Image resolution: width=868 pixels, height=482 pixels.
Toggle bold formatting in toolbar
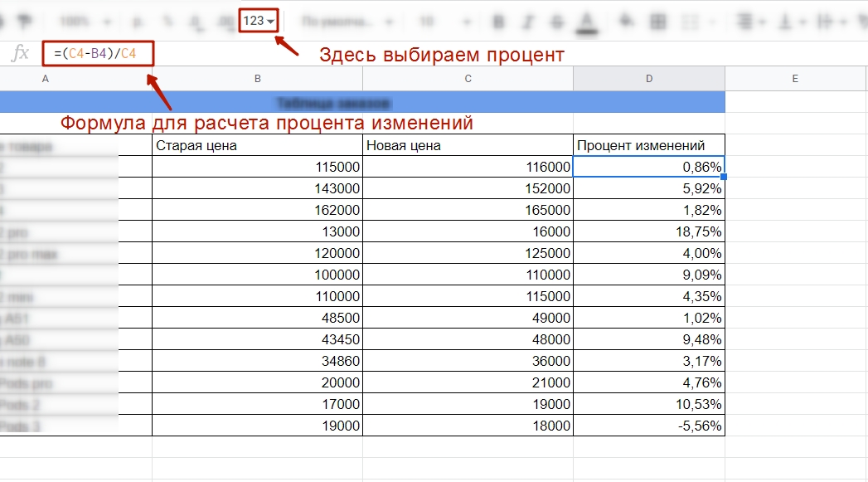[498, 22]
